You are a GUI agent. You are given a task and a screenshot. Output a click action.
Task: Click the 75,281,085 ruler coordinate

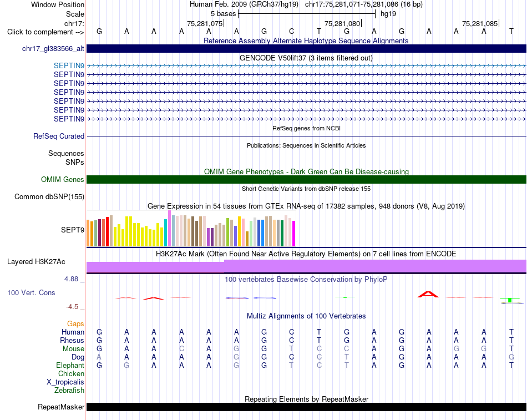(x=480, y=23)
